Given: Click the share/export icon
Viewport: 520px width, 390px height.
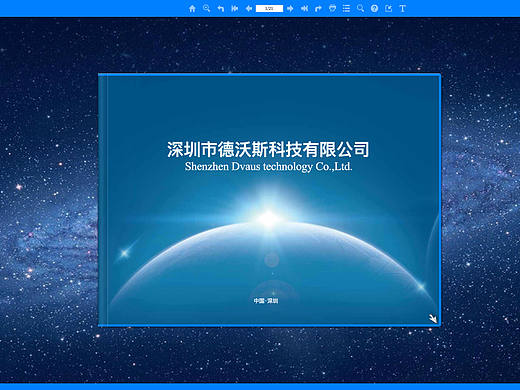Looking at the screenshot, I should 388,8.
